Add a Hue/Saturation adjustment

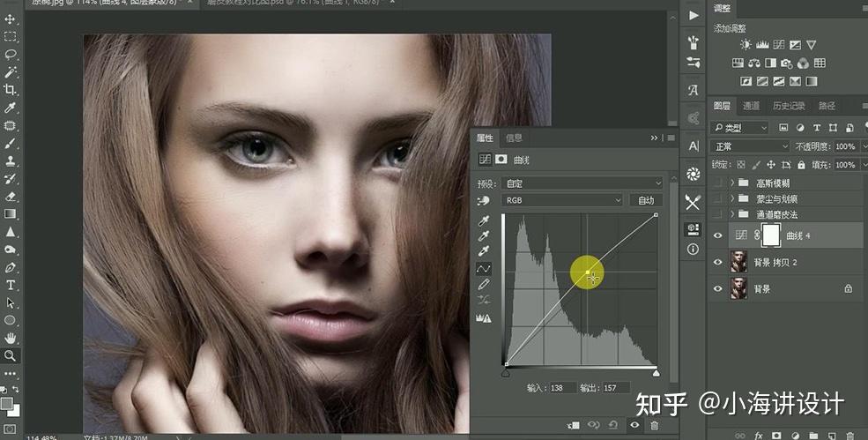click(738, 63)
